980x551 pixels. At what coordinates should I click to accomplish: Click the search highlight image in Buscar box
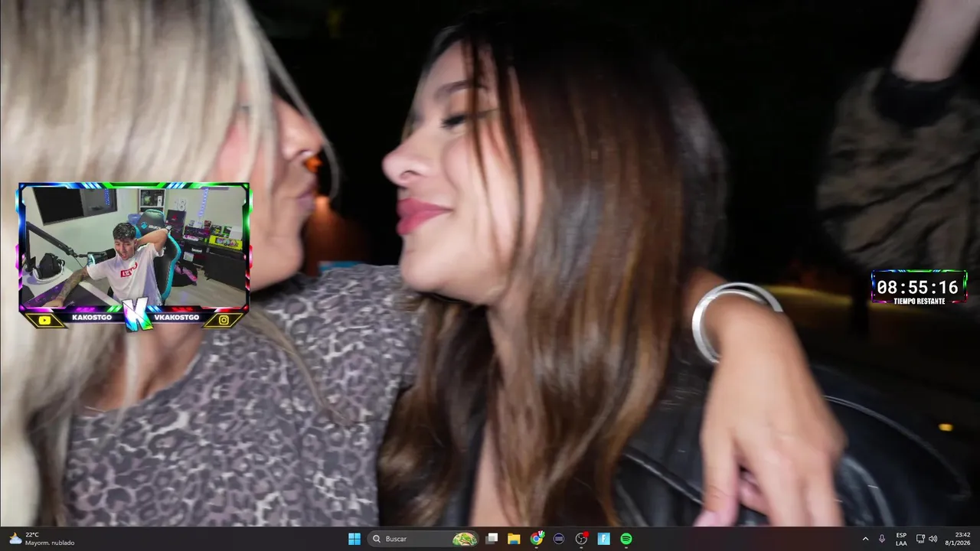pos(465,539)
